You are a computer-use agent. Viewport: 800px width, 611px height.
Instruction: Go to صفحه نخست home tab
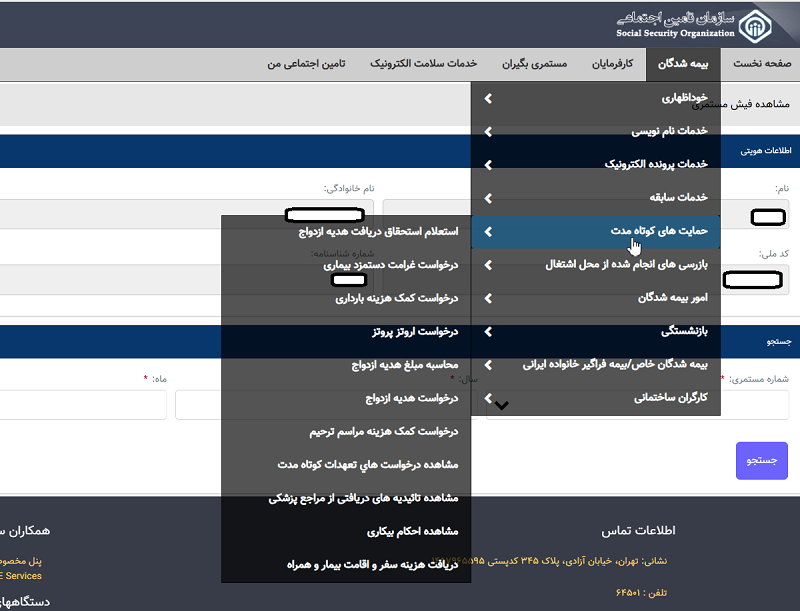tap(765, 63)
